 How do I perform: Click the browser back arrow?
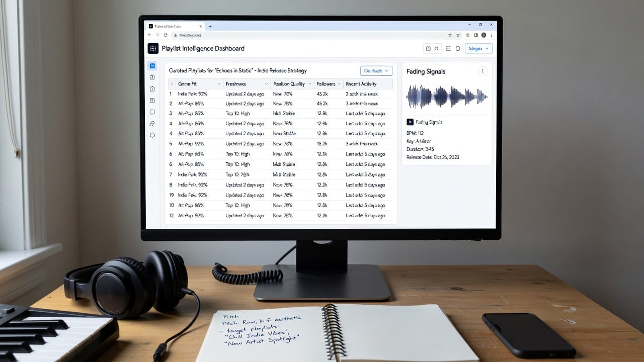click(150, 35)
